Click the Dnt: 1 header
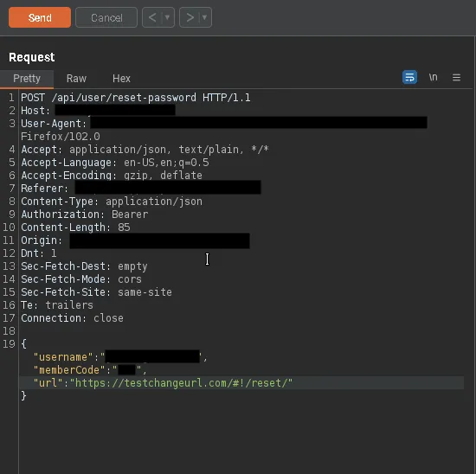Screen dimensions: 476x474 pyautogui.click(x=39, y=253)
